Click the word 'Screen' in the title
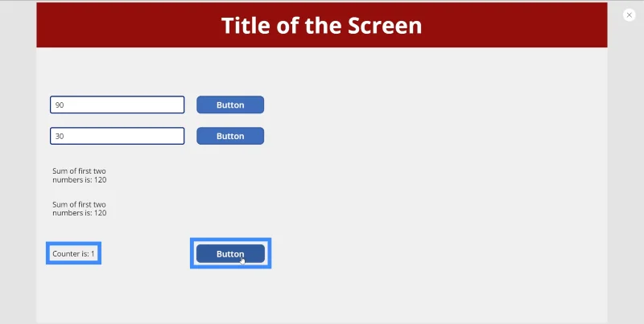The image size is (644, 324). (385, 26)
